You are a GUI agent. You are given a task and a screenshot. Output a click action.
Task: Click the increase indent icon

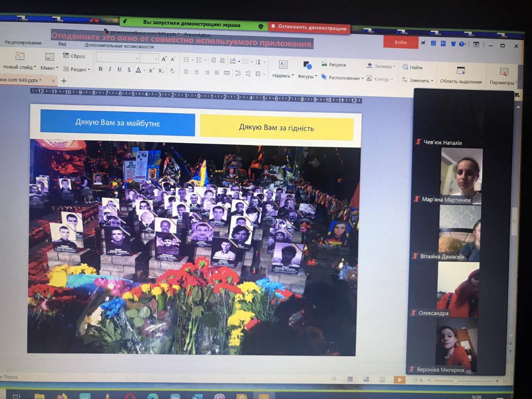tap(222, 61)
